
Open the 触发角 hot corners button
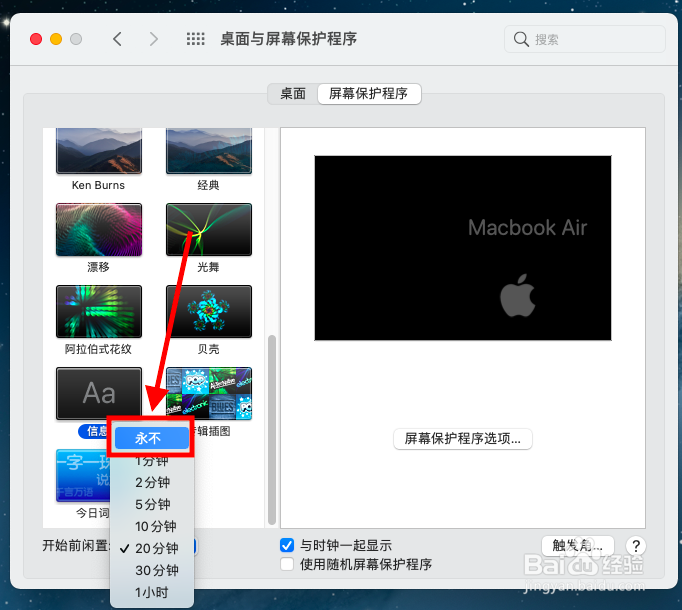click(x=578, y=545)
